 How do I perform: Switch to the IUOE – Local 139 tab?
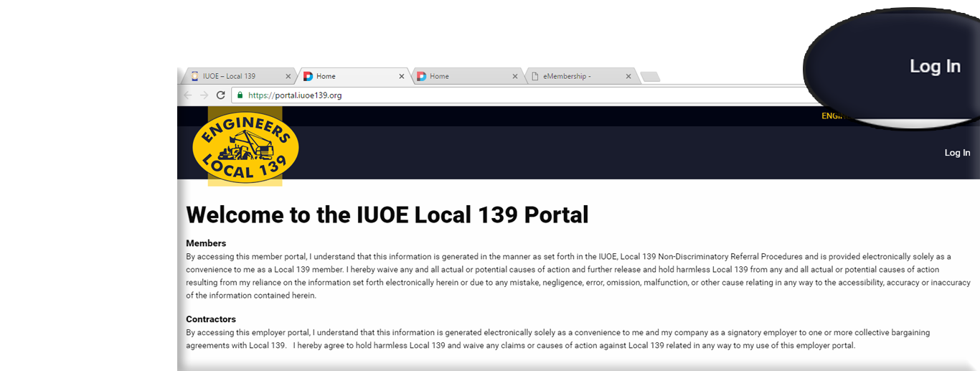(x=230, y=76)
